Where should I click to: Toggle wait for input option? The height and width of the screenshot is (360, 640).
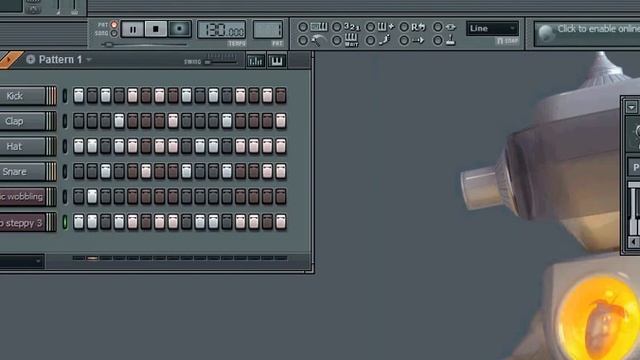(346, 40)
